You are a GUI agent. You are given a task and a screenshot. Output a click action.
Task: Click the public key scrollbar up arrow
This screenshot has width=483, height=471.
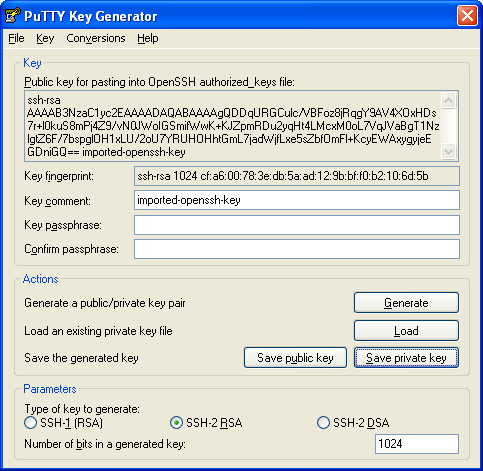448,100
